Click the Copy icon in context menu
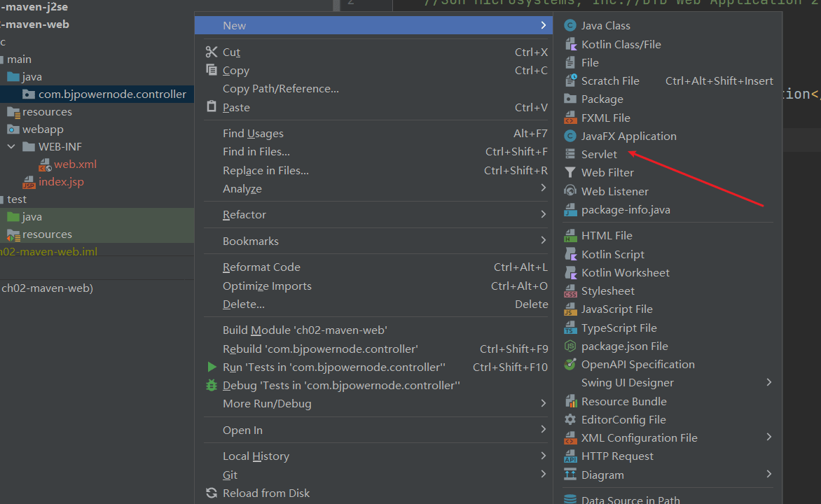The image size is (821, 504). tap(212, 69)
